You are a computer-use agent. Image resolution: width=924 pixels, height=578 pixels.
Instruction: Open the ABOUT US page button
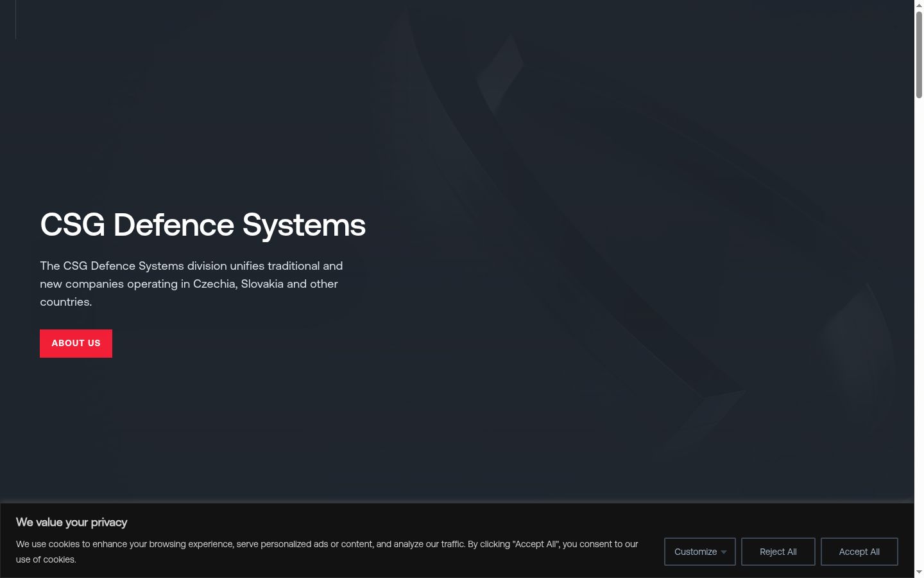coord(76,344)
